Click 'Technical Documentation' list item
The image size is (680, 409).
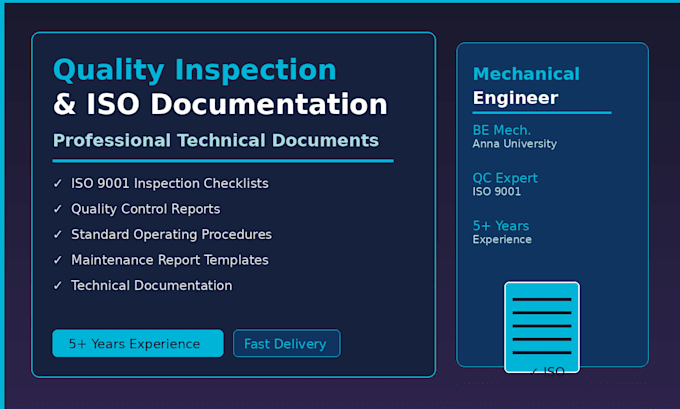[152, 285]
